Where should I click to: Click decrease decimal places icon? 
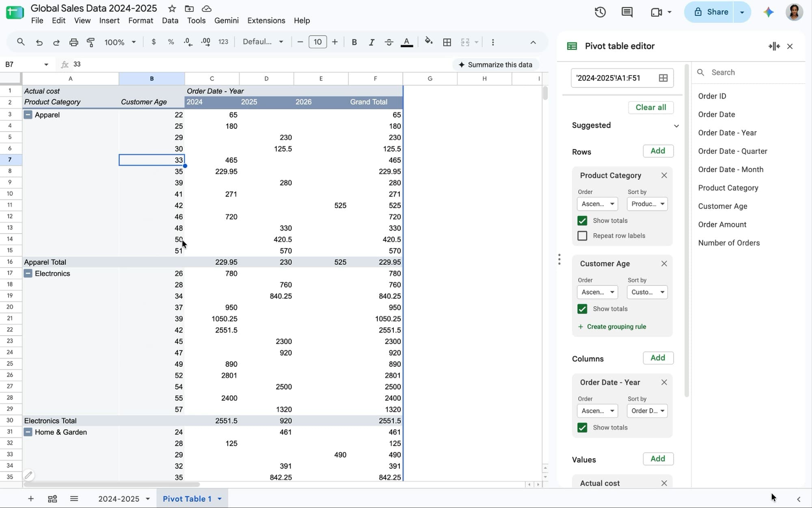click(x=188, y=42)
